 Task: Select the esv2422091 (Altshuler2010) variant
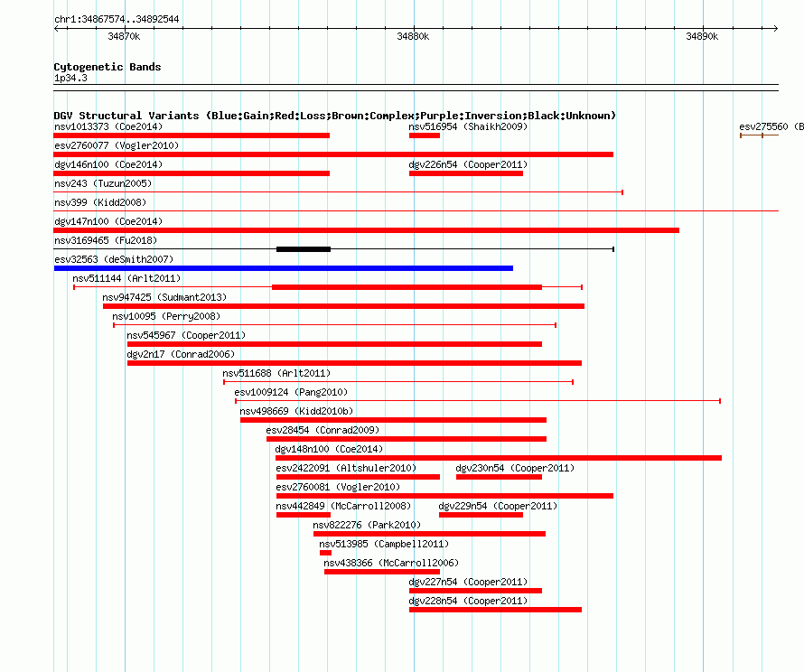point(346,468)
